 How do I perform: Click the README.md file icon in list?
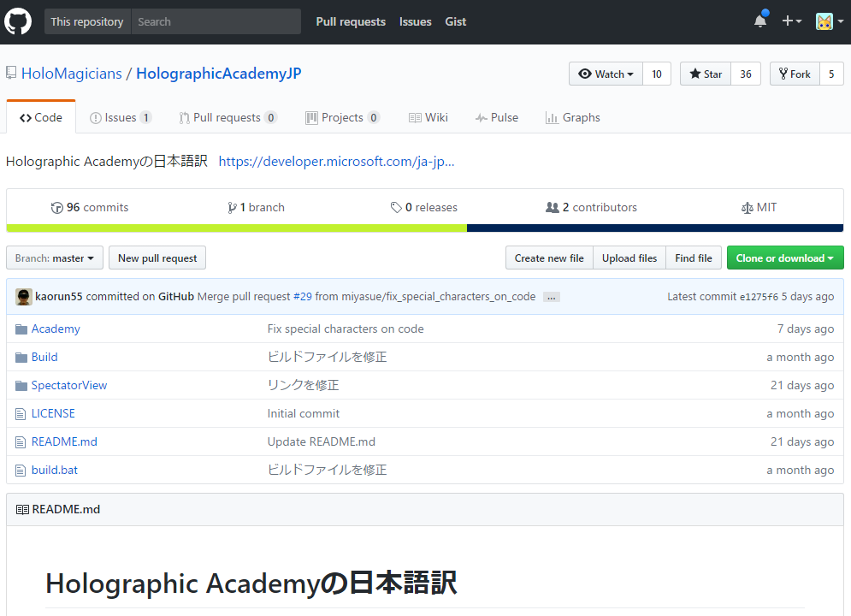point(21,441)
